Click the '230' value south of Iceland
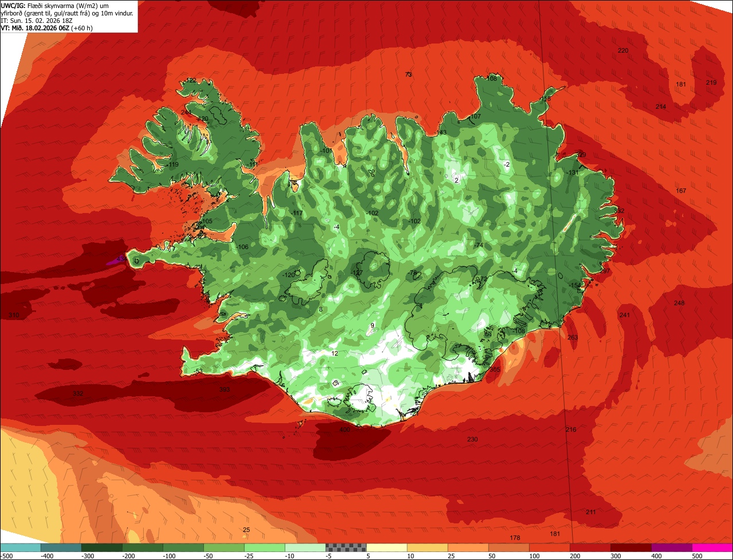This screenshot has width=733, height=560. pos(472,439)
